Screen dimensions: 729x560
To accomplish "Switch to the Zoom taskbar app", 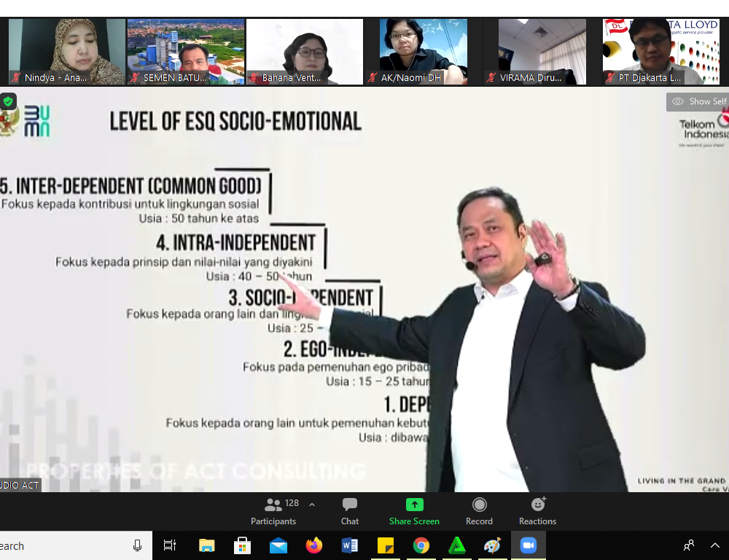I will [529, 545].
